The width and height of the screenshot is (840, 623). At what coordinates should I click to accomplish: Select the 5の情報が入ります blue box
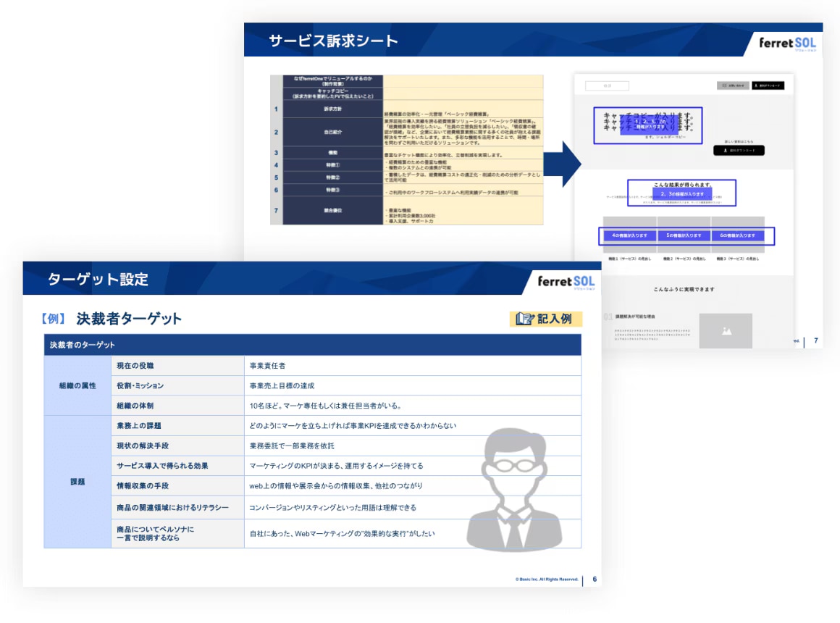click(x=684, y=235)
